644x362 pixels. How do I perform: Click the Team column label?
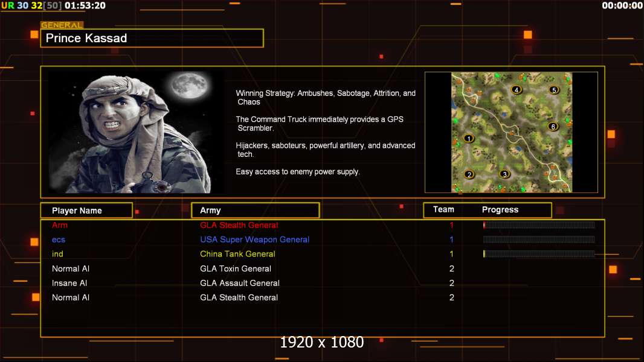pyautogui.click(x=443, y=209)
